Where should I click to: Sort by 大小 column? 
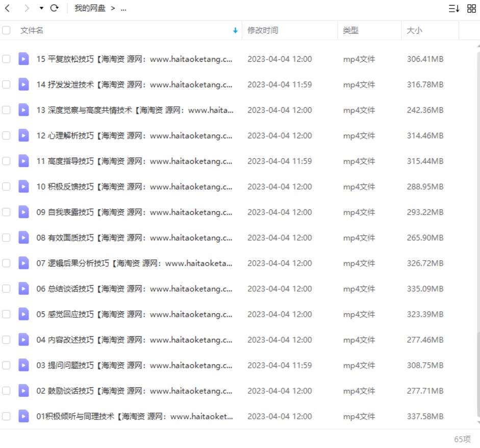click(414, 30)
